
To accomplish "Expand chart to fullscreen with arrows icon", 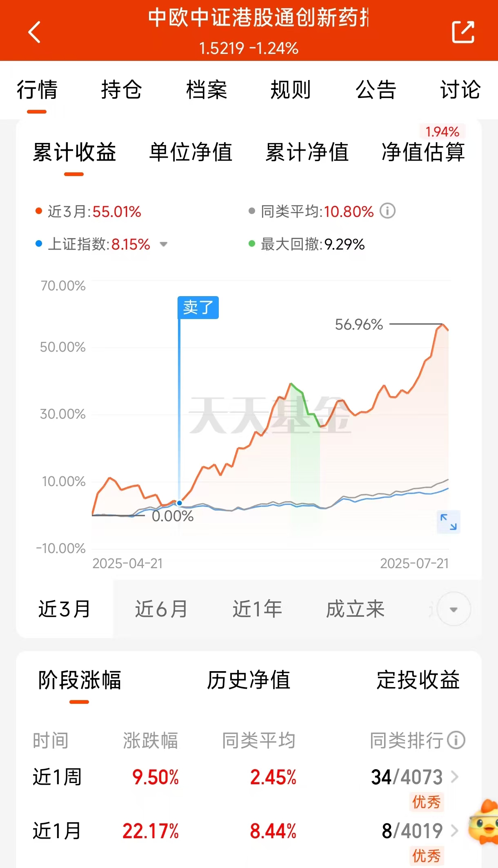I will tap(448, 522).
